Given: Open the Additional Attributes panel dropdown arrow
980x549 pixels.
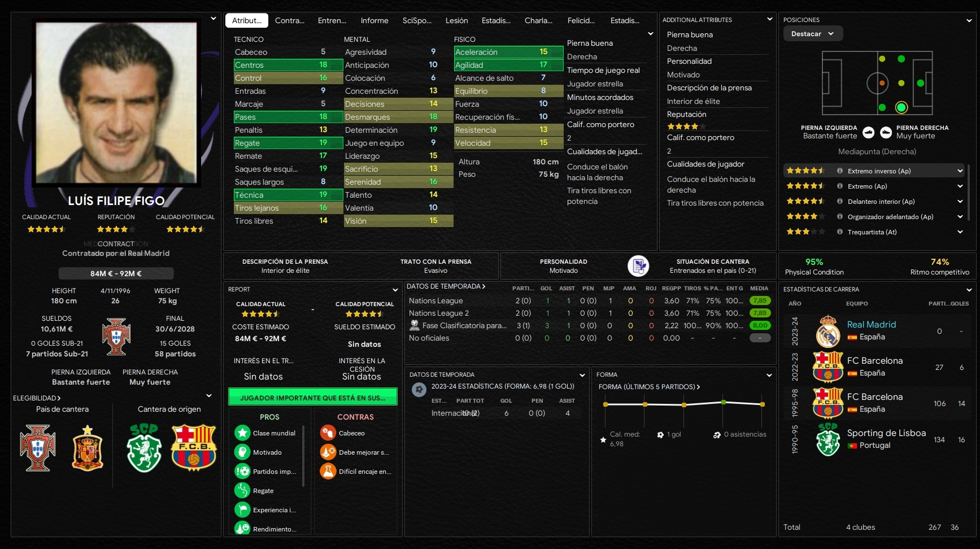Looking at the screenshot, I should [x=769, y=19].
